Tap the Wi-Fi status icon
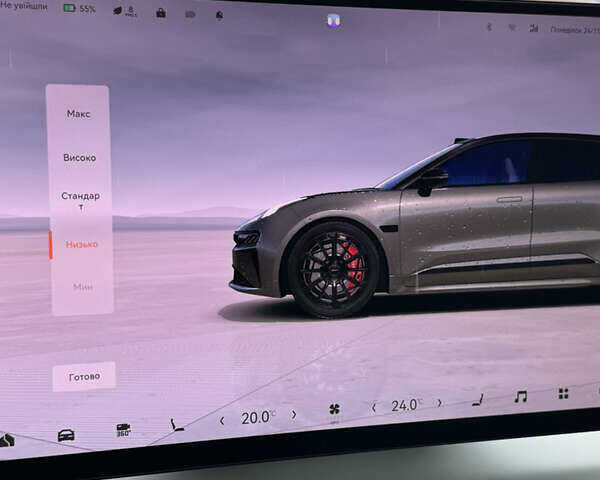This screenshot has width=600, height=480. [512, 28]
